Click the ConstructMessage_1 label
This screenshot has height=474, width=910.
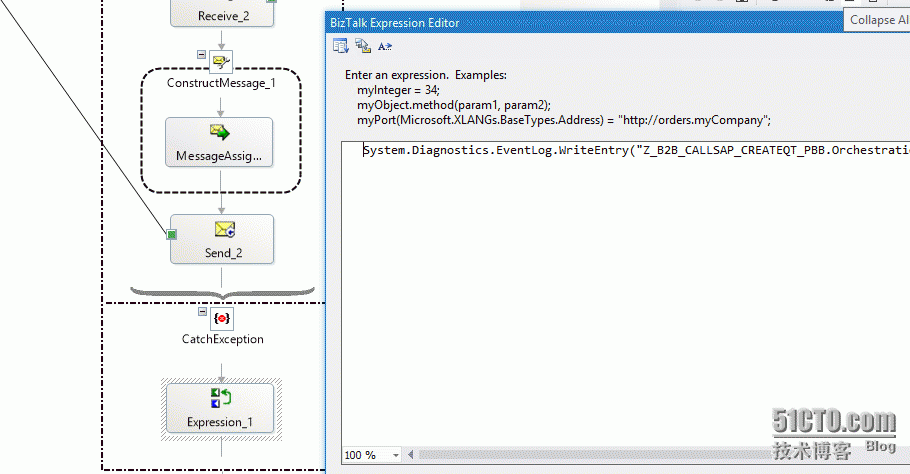point(221,83)
